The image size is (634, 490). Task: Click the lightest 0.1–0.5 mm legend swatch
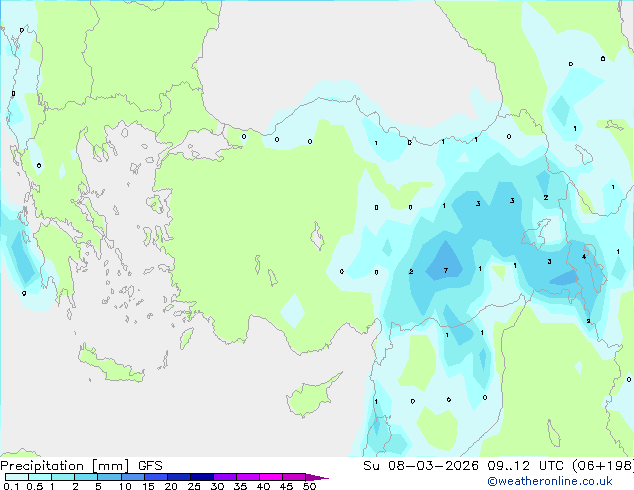click(17, 477)
